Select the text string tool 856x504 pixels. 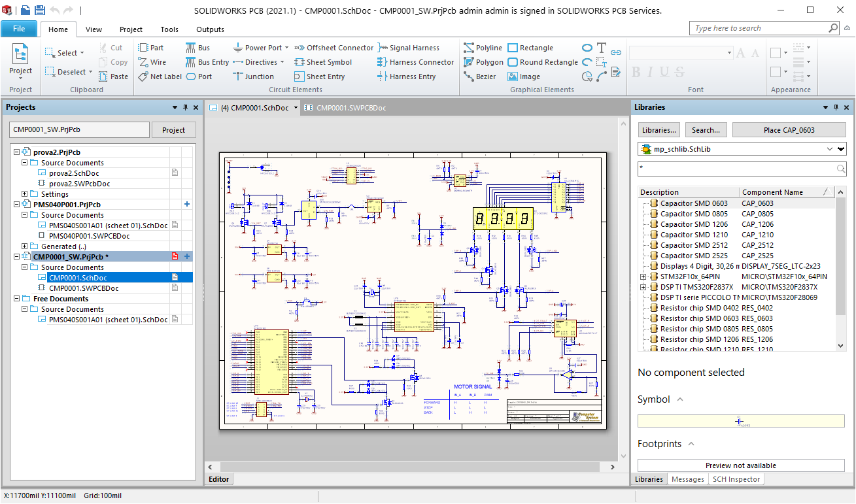(602, 48)
